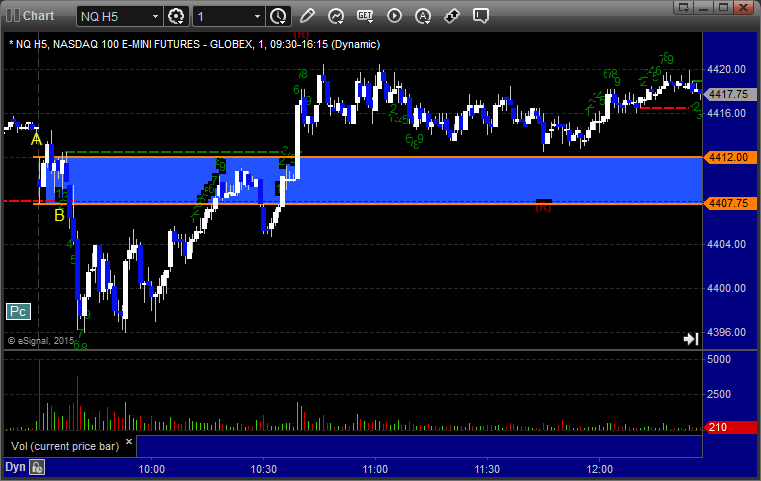Image resolution: width=761 pixels, height=481 pixels.
Task: Close the Chart window
Action: (x=744, y=7)
